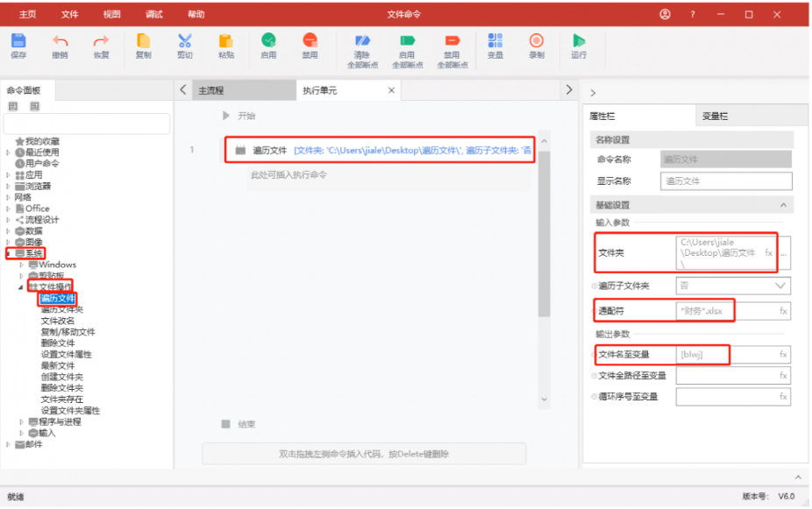This screenshot has width=812, height=509.
Task: Click the browse "..." button for 文件夹
Action: pos(782,252)
